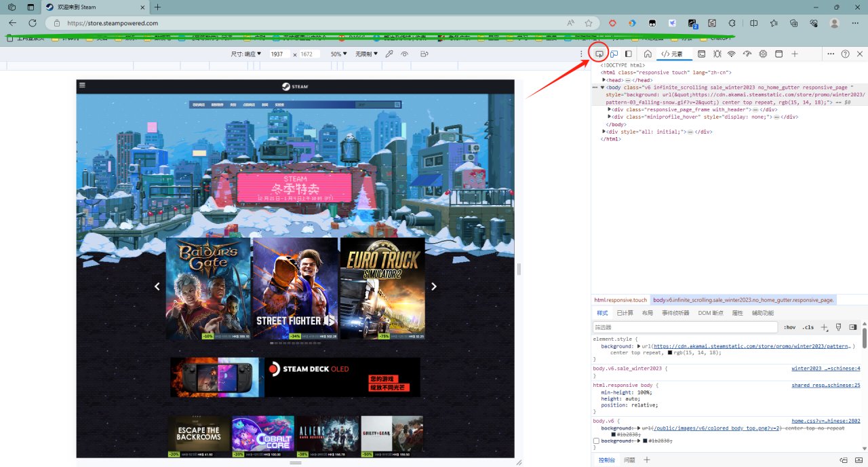Toggle computed styles sidebar pane icon
Viewport: 868px width, 467px height.
click(x=853, y=327)
